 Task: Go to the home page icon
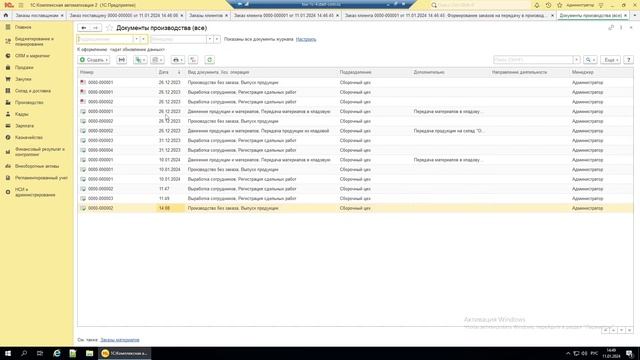6,15
